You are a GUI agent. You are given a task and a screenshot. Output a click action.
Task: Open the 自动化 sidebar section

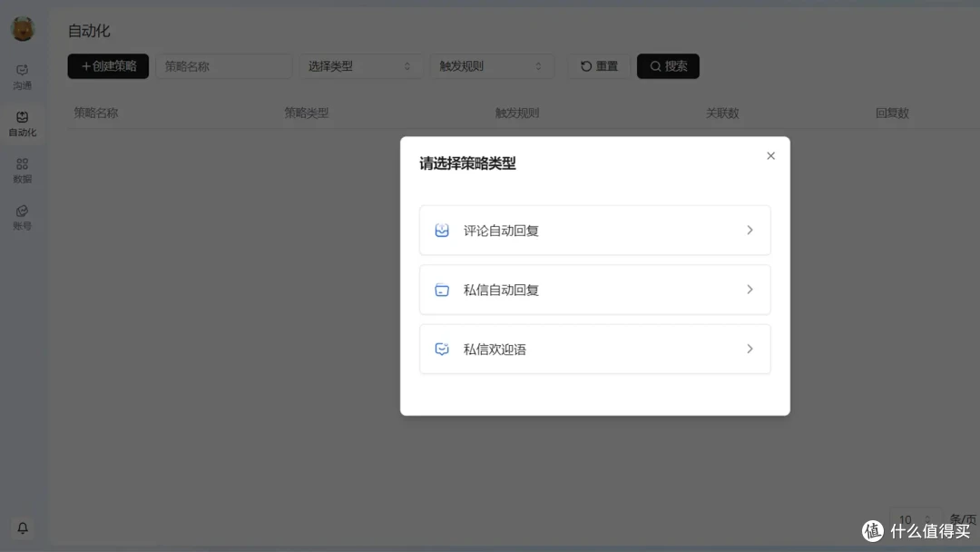tap(23, 123)
